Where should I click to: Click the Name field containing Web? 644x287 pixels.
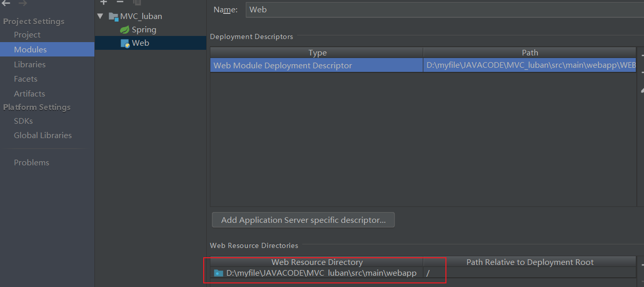[x=444, y=9]
